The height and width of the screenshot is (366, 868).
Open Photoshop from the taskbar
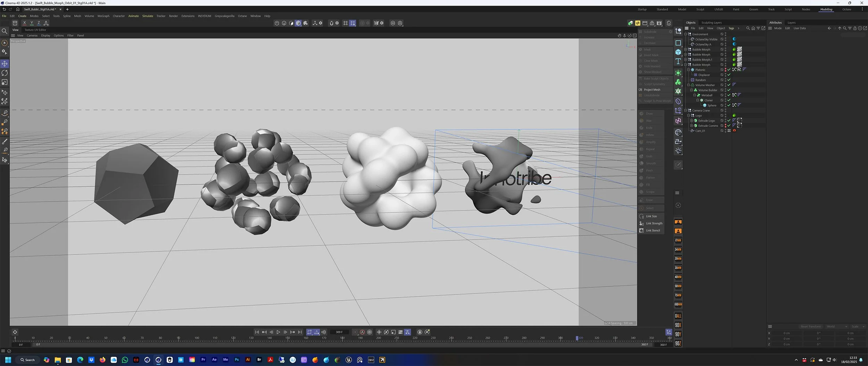pyautogui.click(x=237, y=360)
